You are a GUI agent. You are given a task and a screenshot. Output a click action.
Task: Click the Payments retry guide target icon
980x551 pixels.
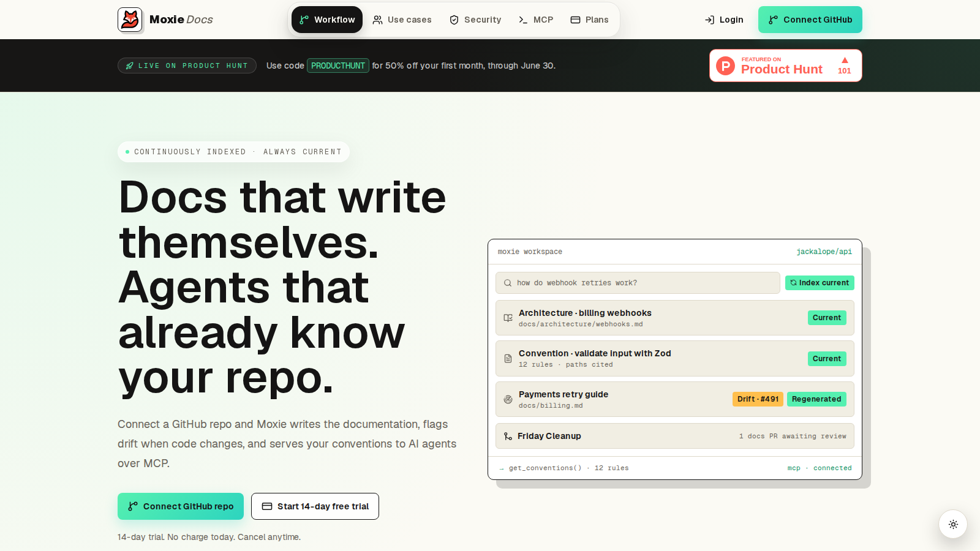(508, 399)
